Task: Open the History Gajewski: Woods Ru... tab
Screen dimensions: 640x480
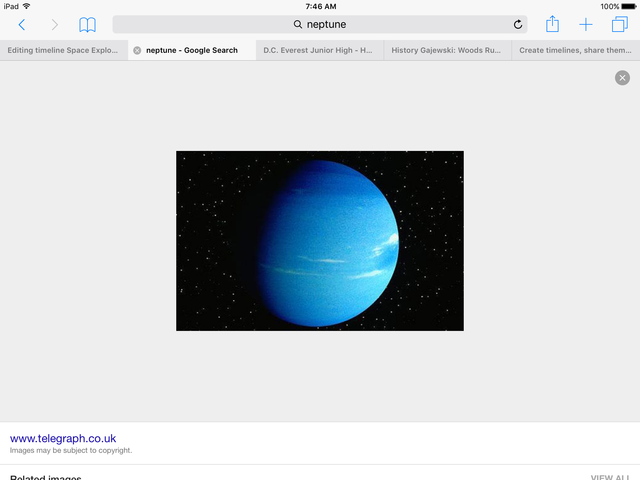Action: point(448,50)
